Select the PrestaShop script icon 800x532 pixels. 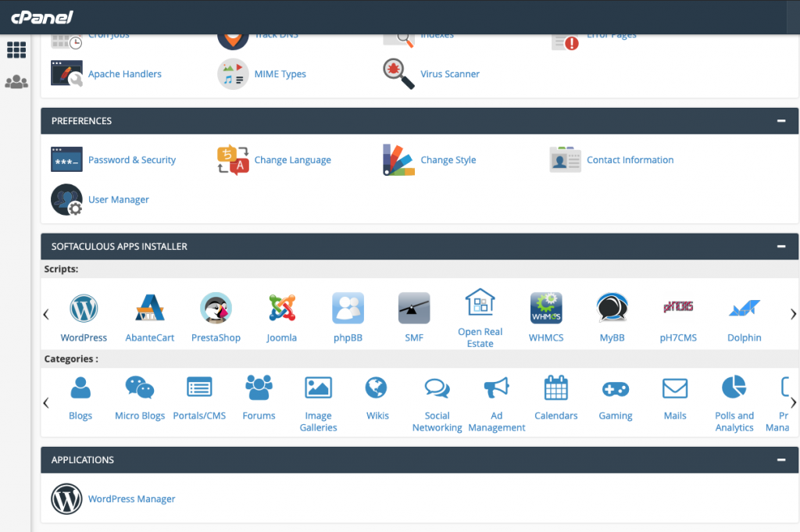(216, 308)
